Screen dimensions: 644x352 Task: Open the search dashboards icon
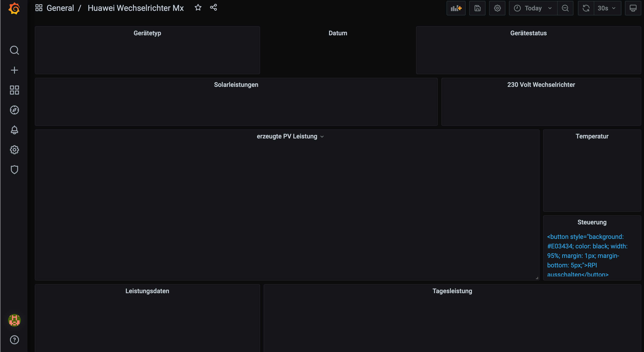click(x=14, y=50)
